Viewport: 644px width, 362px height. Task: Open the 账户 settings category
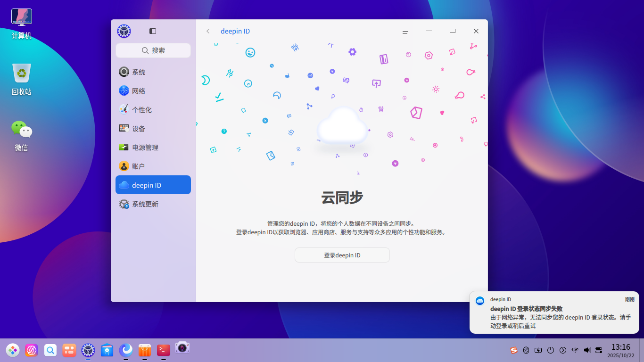[x=153, y=166]
